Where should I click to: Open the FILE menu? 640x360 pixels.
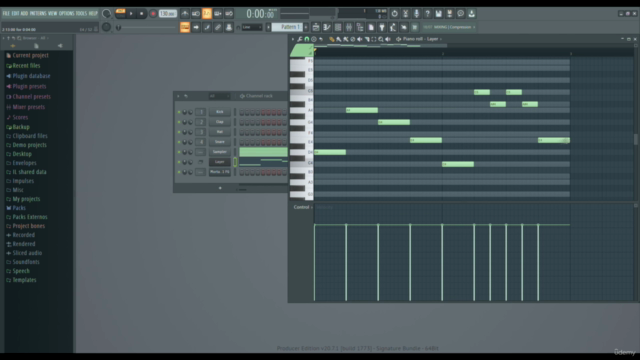click(x=6, y=13)
